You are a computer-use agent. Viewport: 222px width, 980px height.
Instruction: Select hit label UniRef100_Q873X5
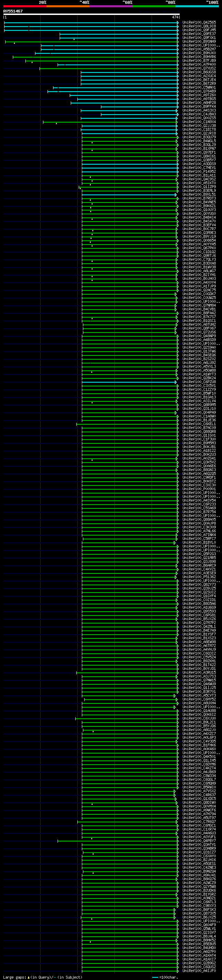[x=199, y=913]
